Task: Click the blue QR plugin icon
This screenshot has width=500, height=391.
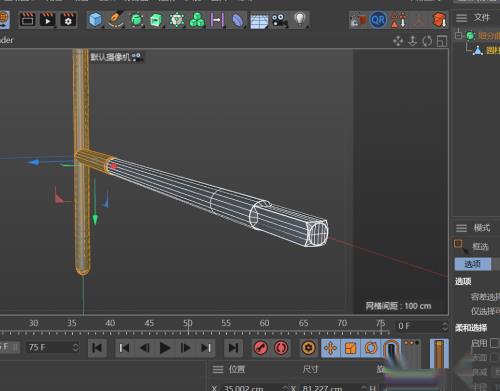Action: click(378, 20)
